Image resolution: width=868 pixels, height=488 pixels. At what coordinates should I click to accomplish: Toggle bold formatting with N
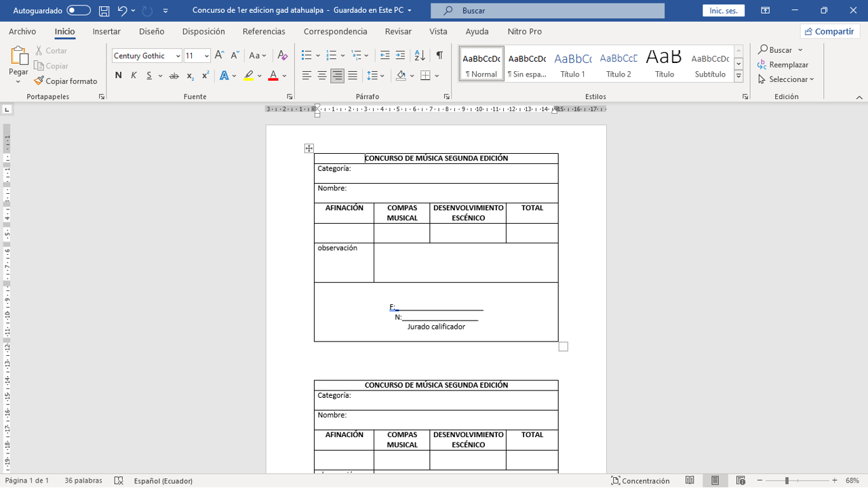pos(119,76)
